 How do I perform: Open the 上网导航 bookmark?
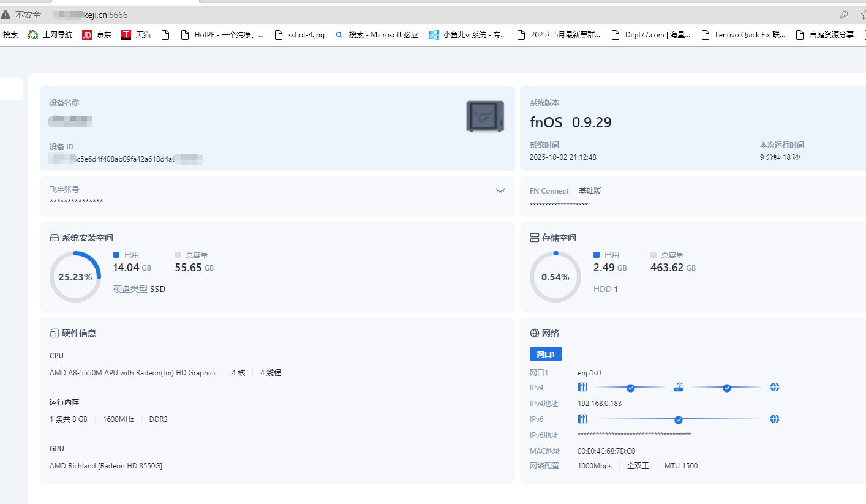click(51, 35)
